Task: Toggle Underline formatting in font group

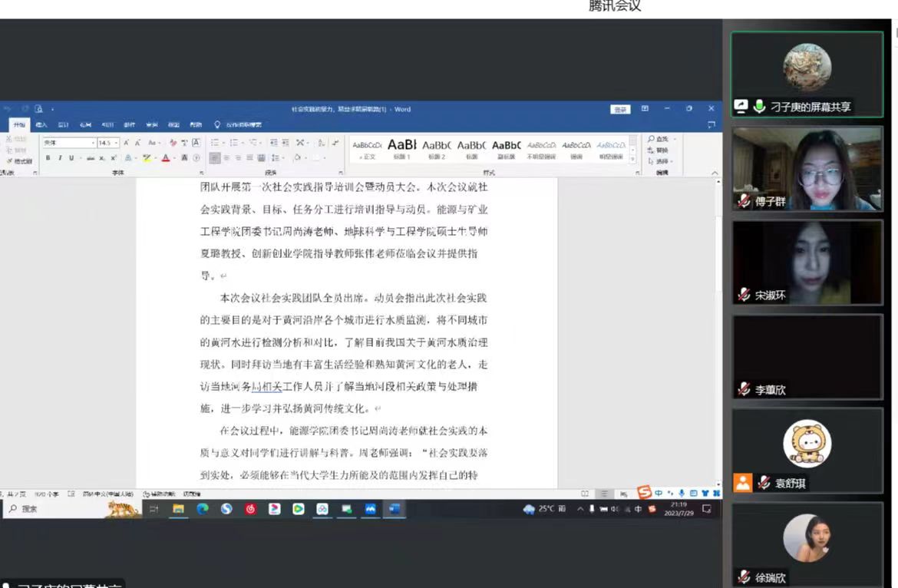Action: (x=71, y=158)
